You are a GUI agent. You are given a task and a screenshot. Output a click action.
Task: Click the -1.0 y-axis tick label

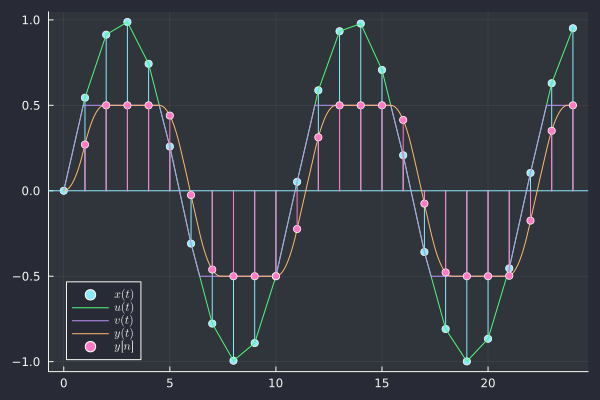click(x=27, y=361)
